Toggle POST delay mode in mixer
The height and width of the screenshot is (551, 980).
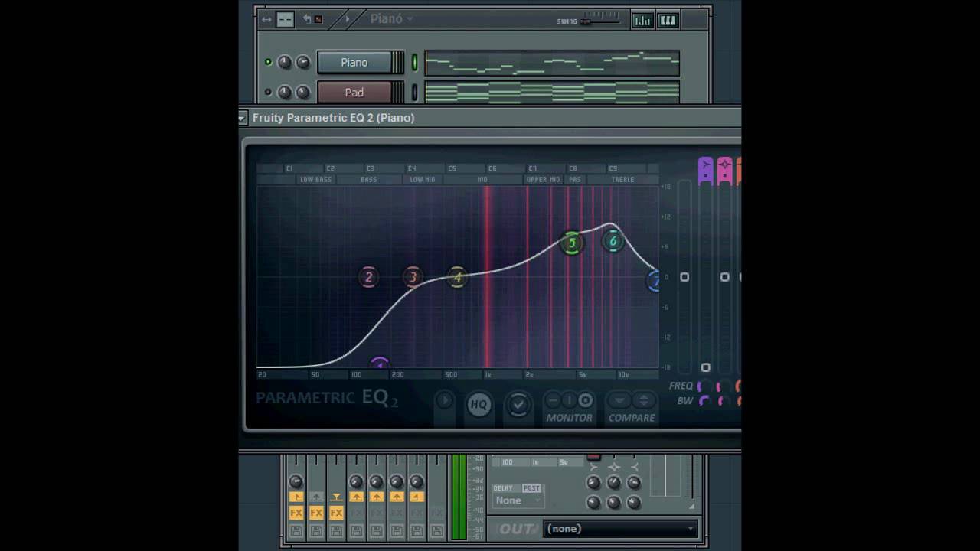coord(531,488)
